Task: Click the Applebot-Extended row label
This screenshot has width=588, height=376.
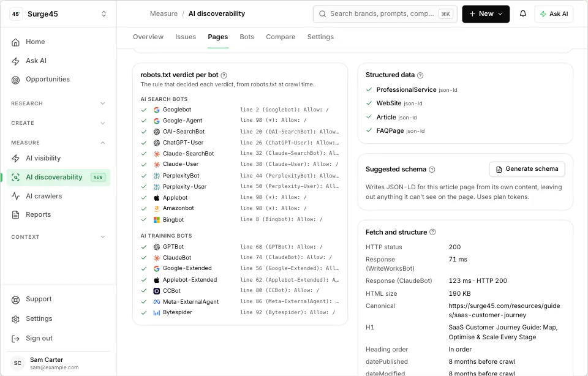Action: tap(190, 280)
